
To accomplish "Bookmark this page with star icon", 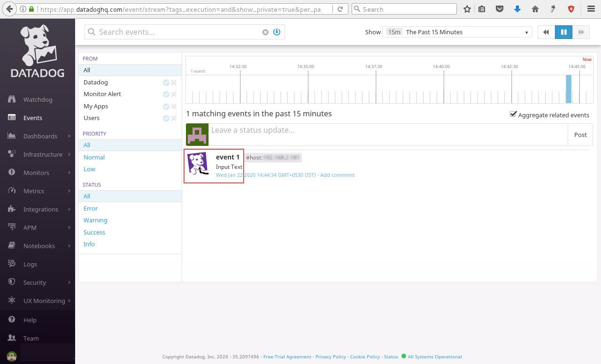I will (467, 9).
